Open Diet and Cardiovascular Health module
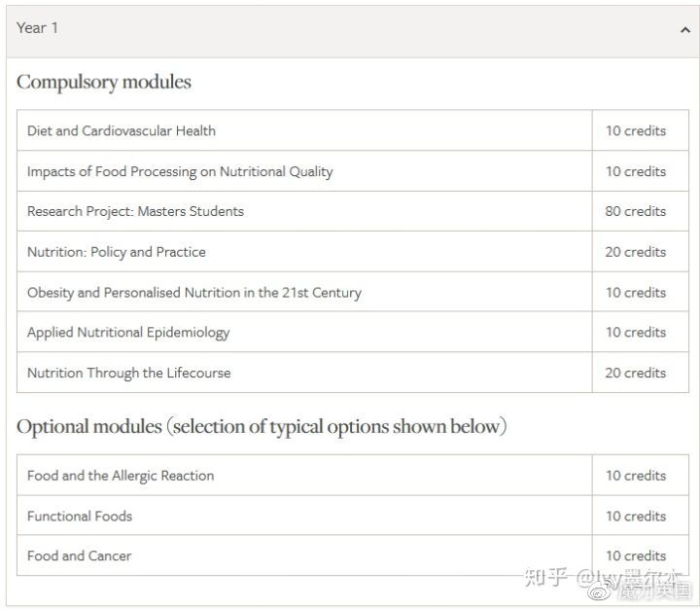Viewport: 700px width, 609px height. click(122, 130)
